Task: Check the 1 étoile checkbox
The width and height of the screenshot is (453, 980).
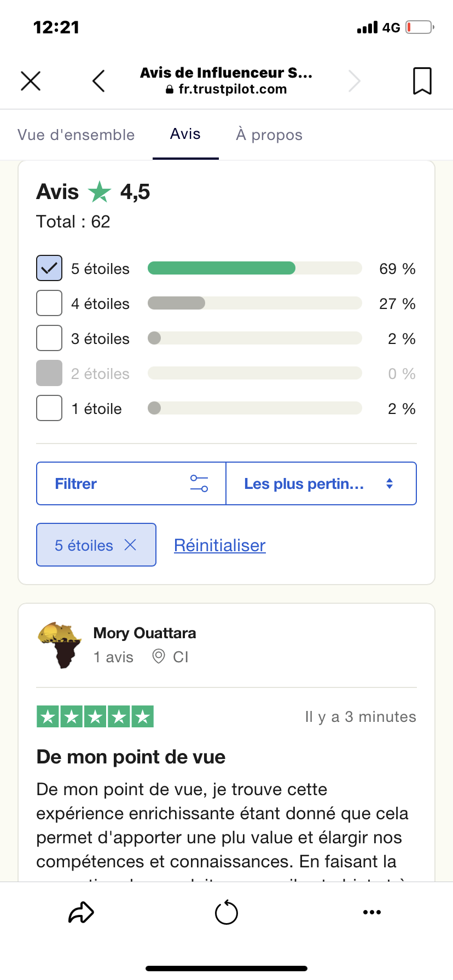Action: pos(49,409)
